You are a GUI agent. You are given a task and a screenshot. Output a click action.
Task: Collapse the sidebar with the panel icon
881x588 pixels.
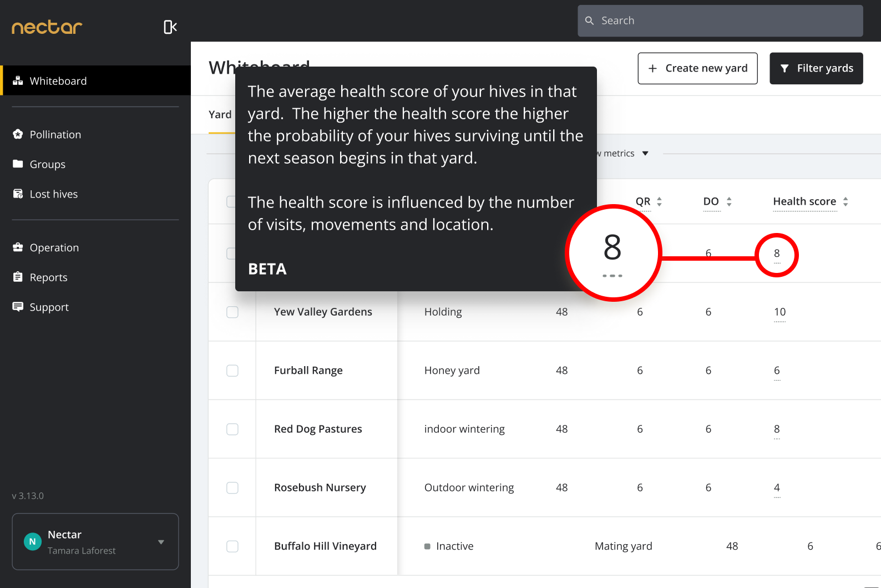(170, 27)
